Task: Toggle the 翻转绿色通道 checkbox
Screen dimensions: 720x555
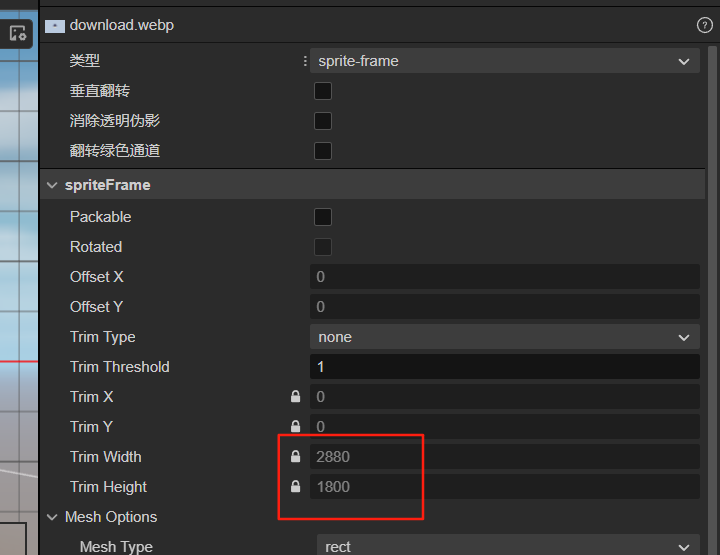Action: [323, 151]
